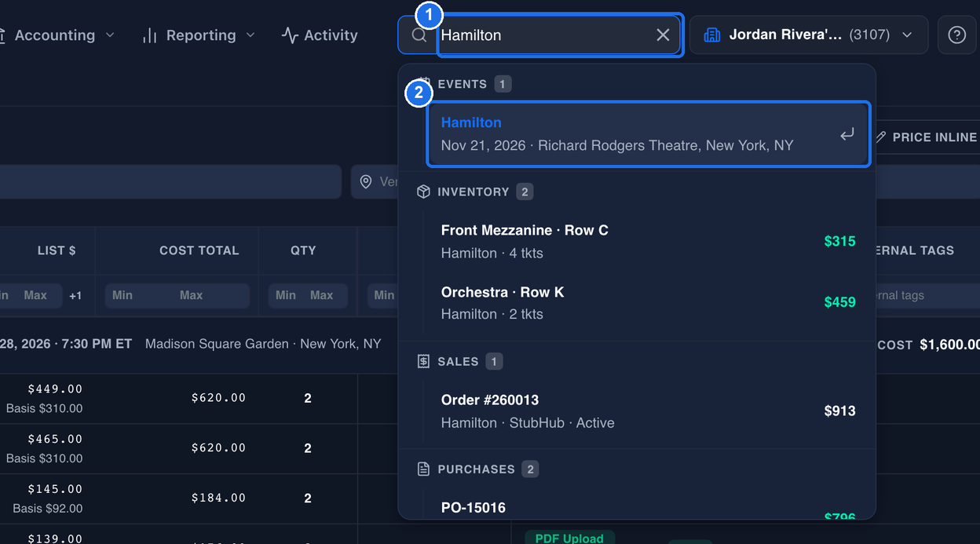Open purchase order PO-15016
980x544 pixels.
click(649, 506)
